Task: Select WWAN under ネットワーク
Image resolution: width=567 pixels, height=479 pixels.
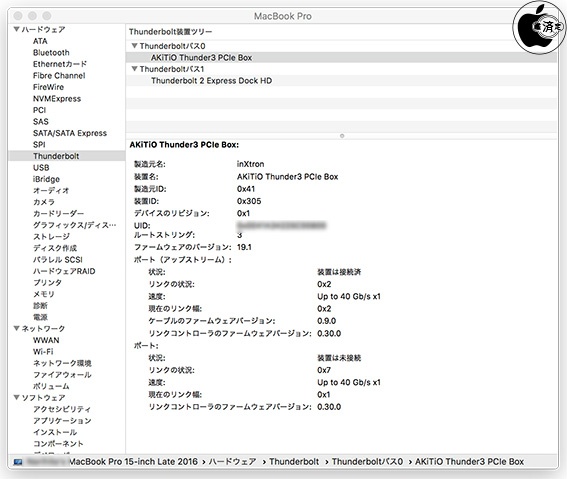Action: point(46,340)
